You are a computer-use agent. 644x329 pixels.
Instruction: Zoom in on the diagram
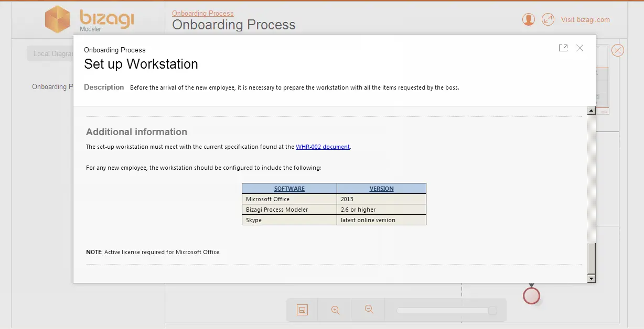click(336, 310)
